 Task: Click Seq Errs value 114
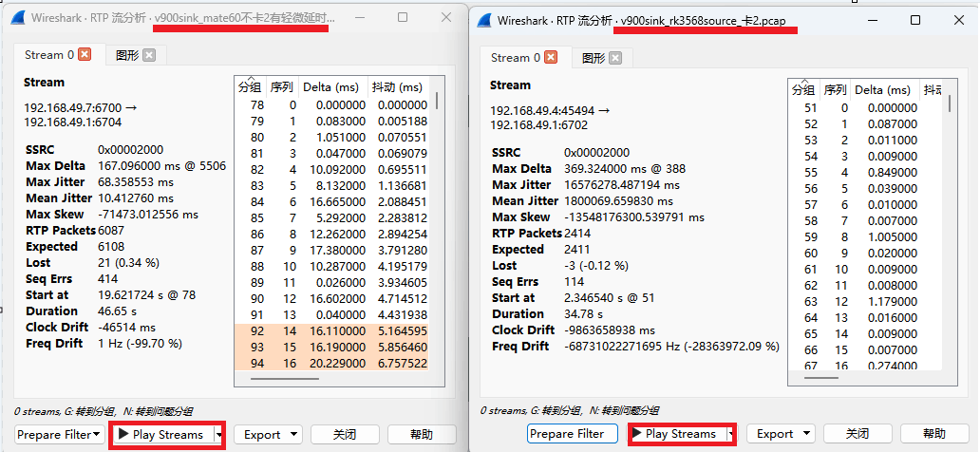[x=574, y=282]
